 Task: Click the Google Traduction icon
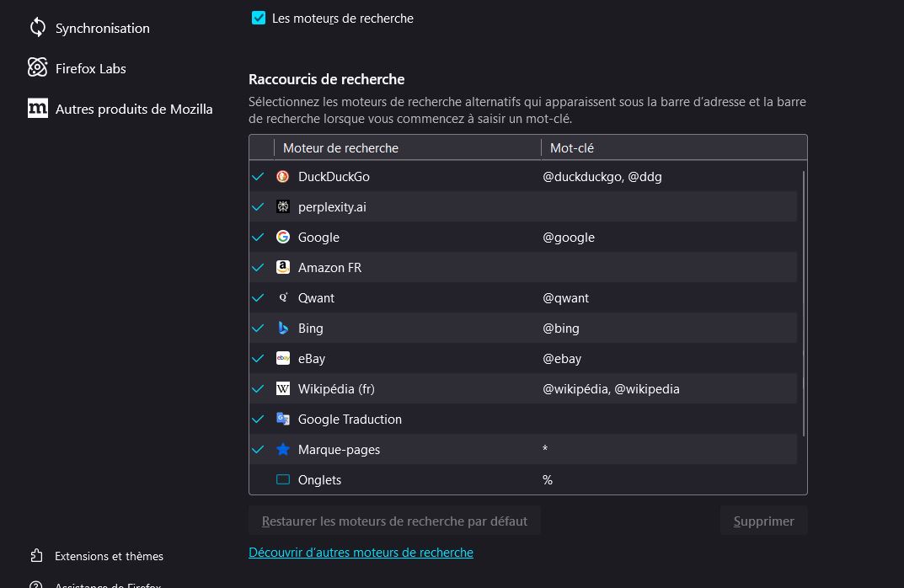282,419
